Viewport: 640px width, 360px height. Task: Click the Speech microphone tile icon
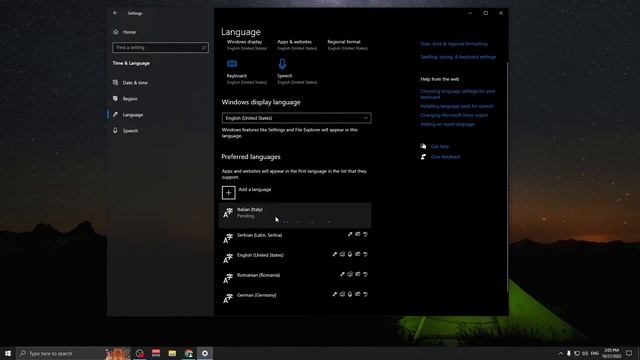(x=282, y=64)
